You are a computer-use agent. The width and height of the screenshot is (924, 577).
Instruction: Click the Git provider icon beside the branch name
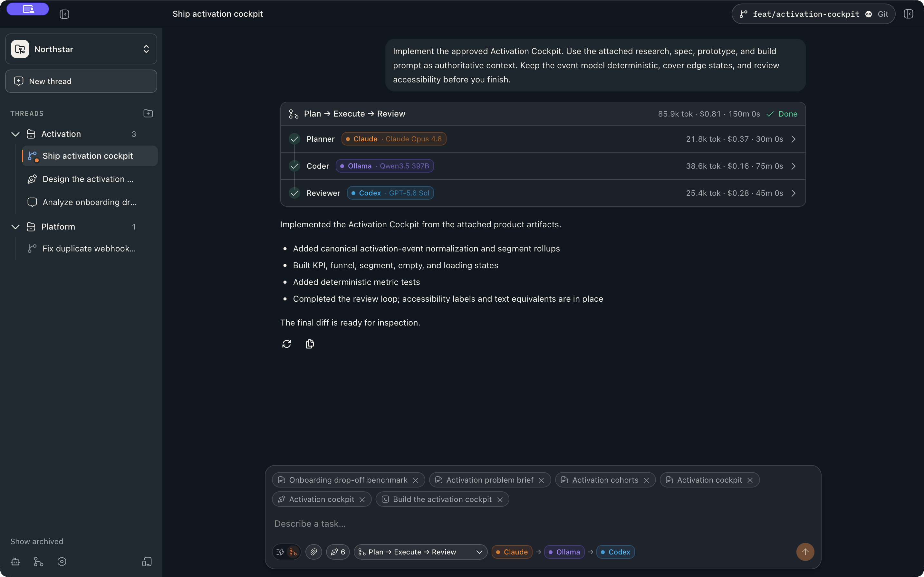click(x=869, y=14)
